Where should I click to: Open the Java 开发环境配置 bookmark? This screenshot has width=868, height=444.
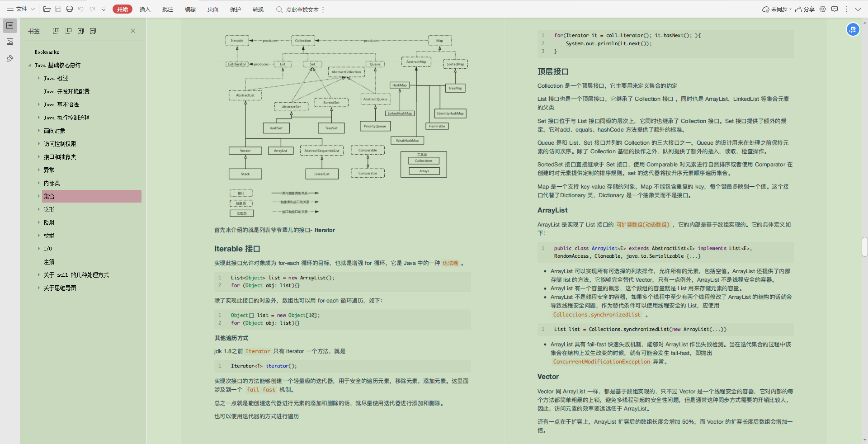click(x=66, y=91)
